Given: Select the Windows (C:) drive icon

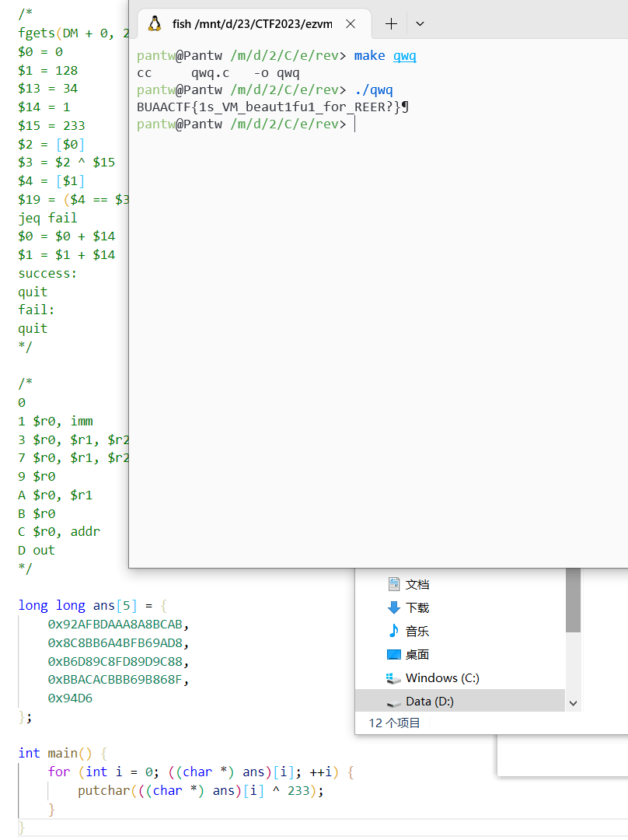Looking at the screenshot, I should coord(393,678).
